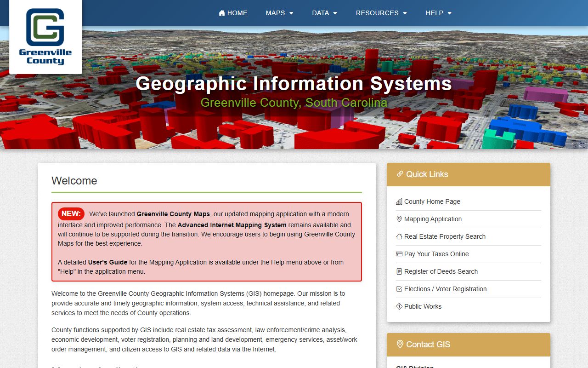Expand the DATA dropdown caret
The image size is (588, 368).
coord(335,13)
